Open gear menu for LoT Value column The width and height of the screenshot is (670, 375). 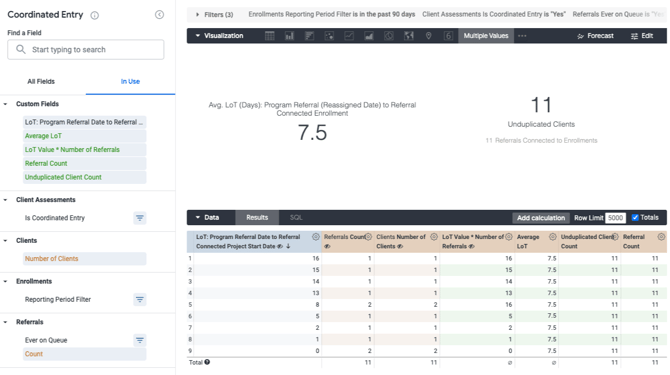509,237
